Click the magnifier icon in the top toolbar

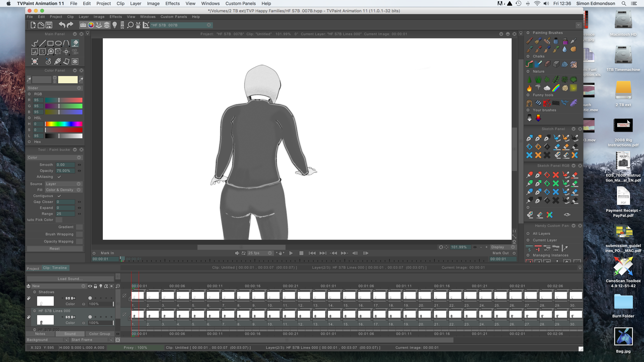[x=130, y=25]
